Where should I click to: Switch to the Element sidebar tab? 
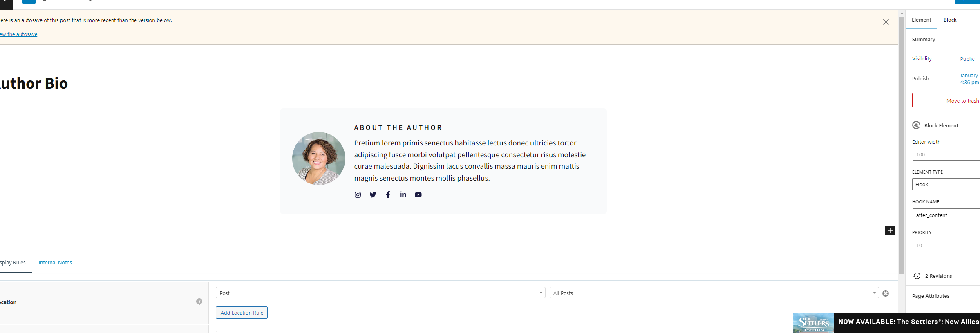coord(921,20)
